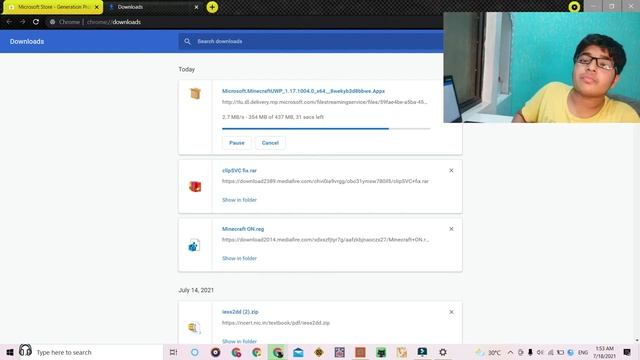Click the download speed status text
This screenshot has width=640, height=360.
tap(273, 117)
